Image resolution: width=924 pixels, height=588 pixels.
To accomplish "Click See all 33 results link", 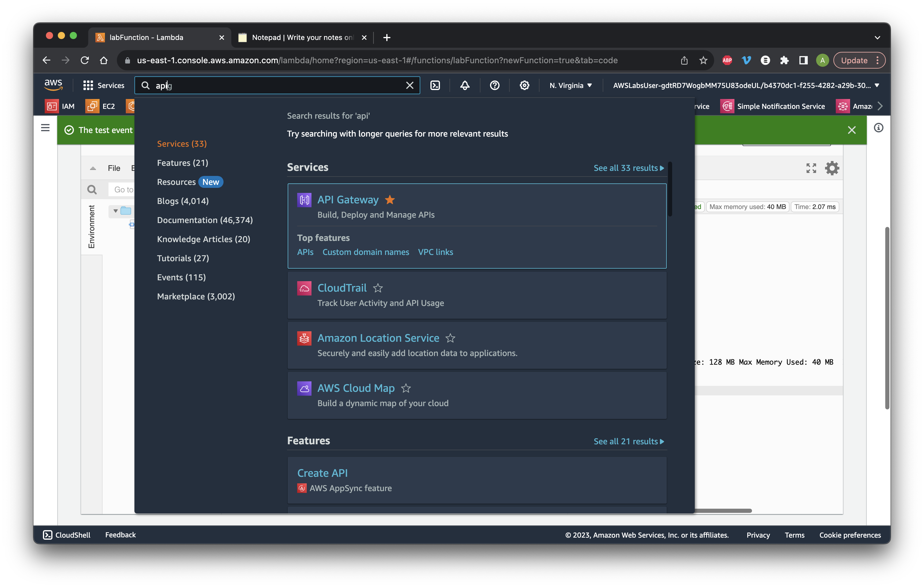I will coord(629,168).
